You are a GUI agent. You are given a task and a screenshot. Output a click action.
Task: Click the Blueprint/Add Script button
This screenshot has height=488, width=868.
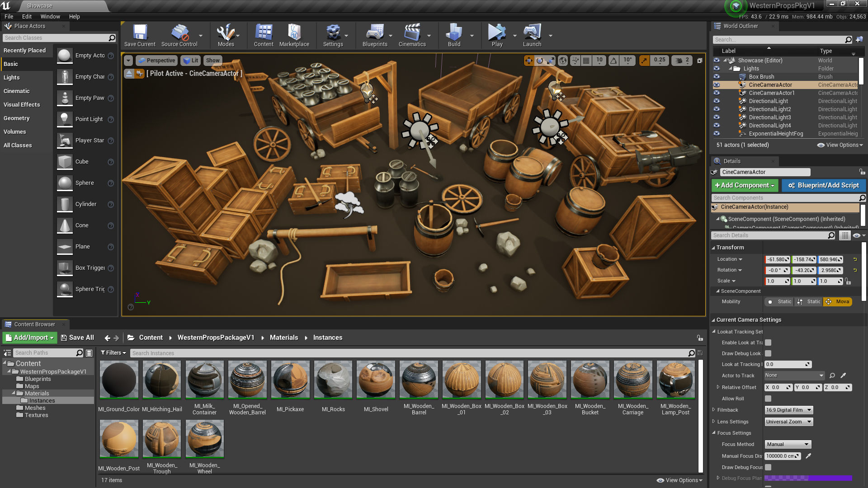coord(824,185)
